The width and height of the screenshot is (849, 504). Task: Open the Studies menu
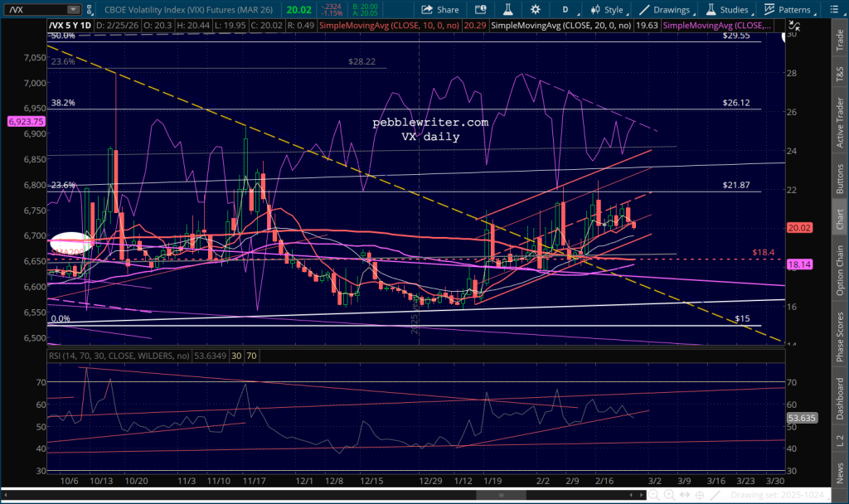point(727,10)
